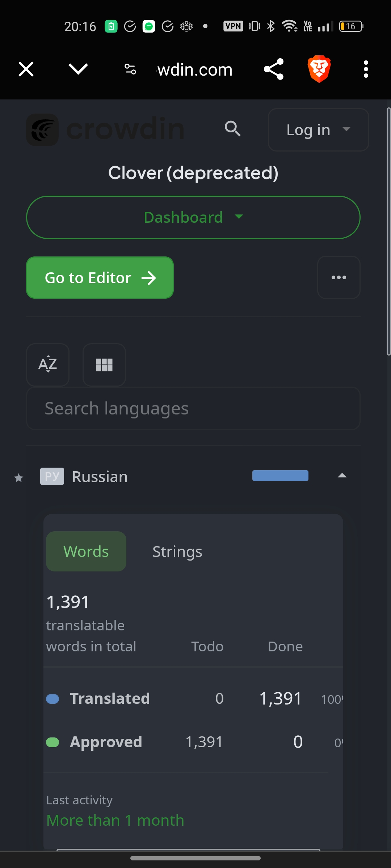Tap the share icon in browser toolbar
This screenshot has width=391, height=868.
[274, 69]
